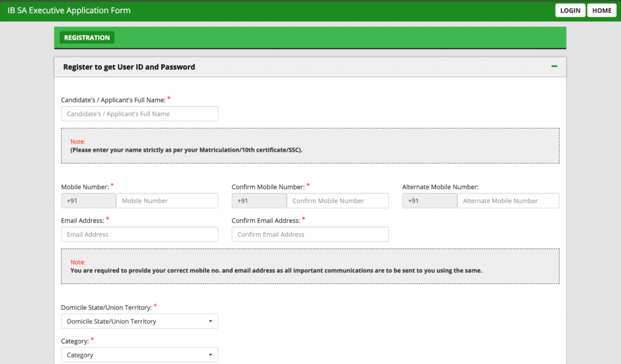
Task: Click the +91 prefix beside Confirm Mobile Number
Action: [259, 201]
